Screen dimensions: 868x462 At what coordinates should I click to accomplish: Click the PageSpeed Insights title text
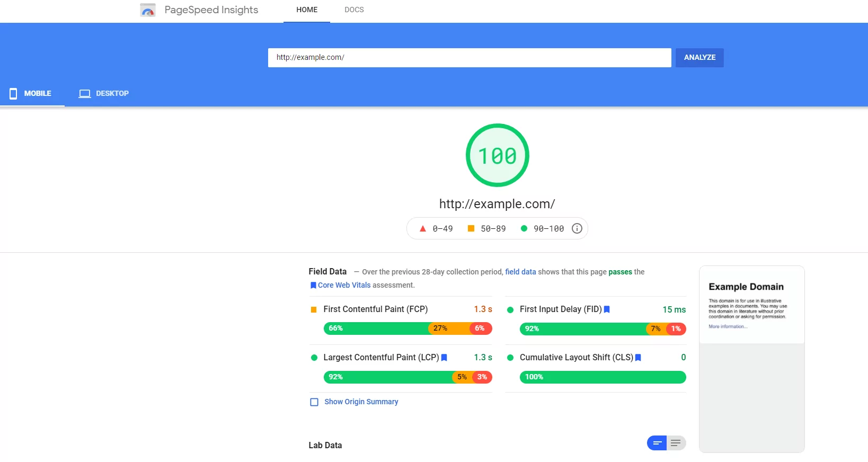211,10
